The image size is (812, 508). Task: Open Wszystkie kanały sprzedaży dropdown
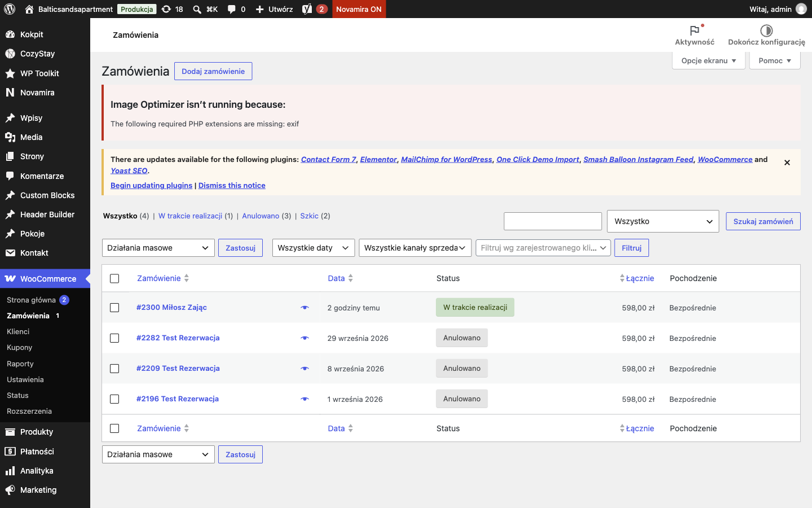(415, 248)
